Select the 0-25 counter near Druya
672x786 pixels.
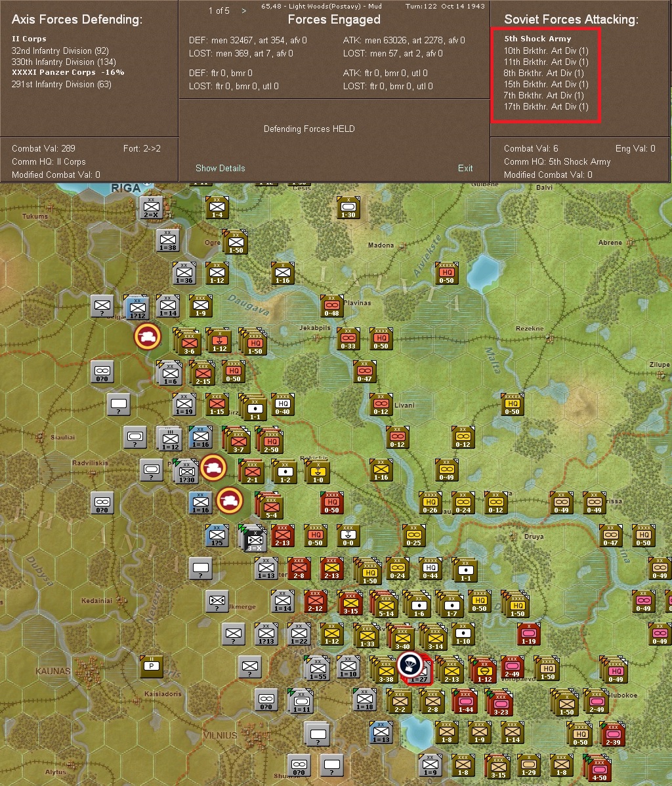[413, 536]
